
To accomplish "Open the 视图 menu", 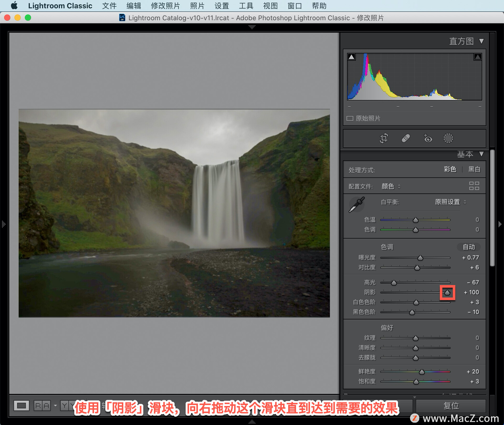I will 270,6.
